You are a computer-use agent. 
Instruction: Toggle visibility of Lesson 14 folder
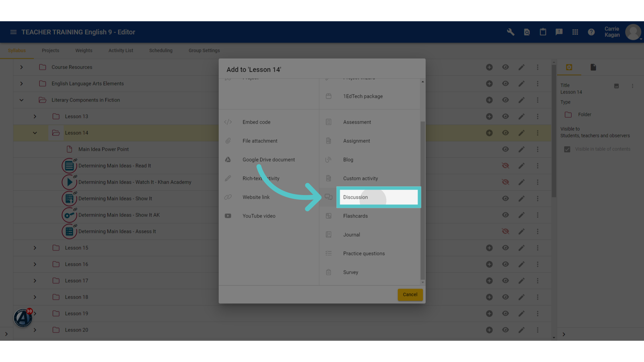click(x=505, y=133)
